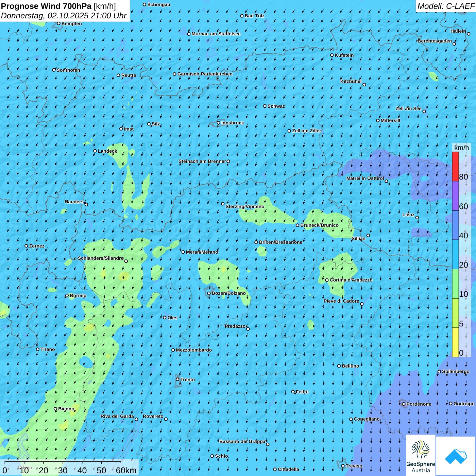Click the Treviso city label

[x=354, y=466]
